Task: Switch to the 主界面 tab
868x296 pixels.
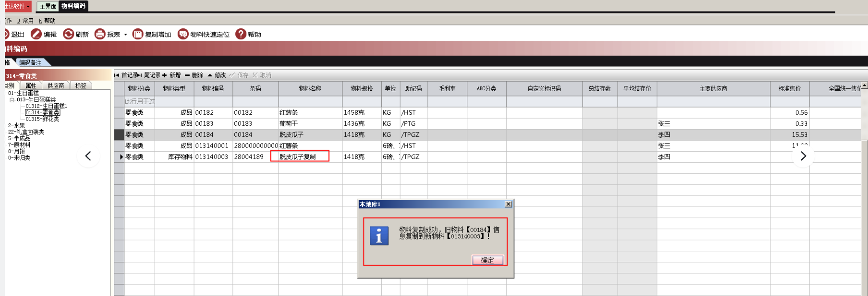Action: [x=48, y=6]
